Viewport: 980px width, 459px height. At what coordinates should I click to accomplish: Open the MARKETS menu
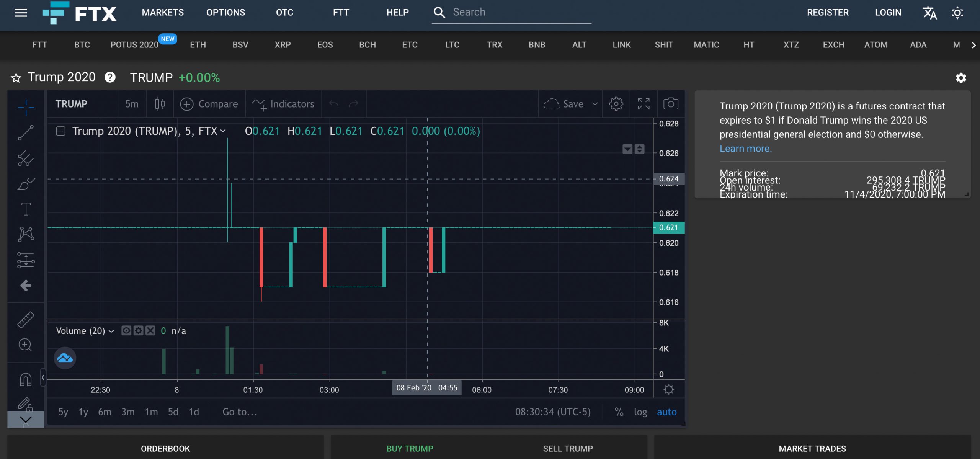163,13
